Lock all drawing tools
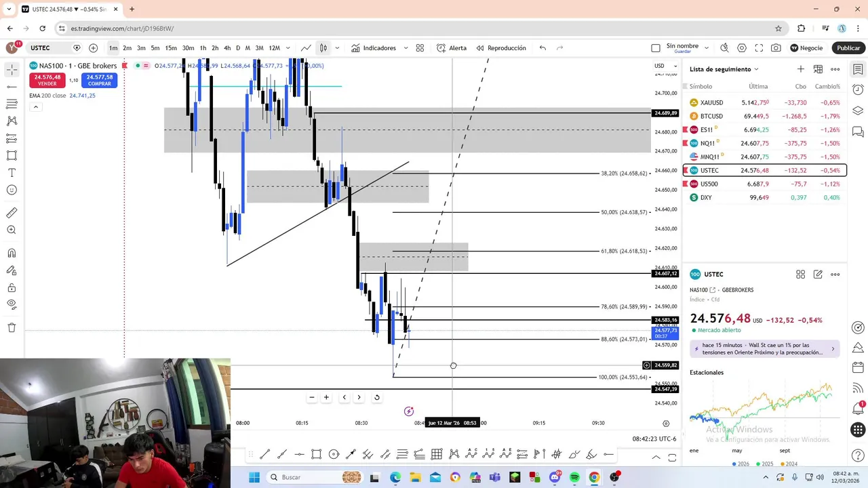The height and width of the screenshot is (488, 868). point(12,288)
